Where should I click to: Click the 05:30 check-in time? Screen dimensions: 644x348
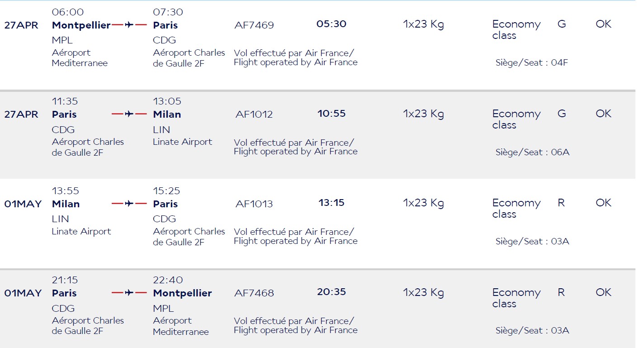tap(331, 24)
